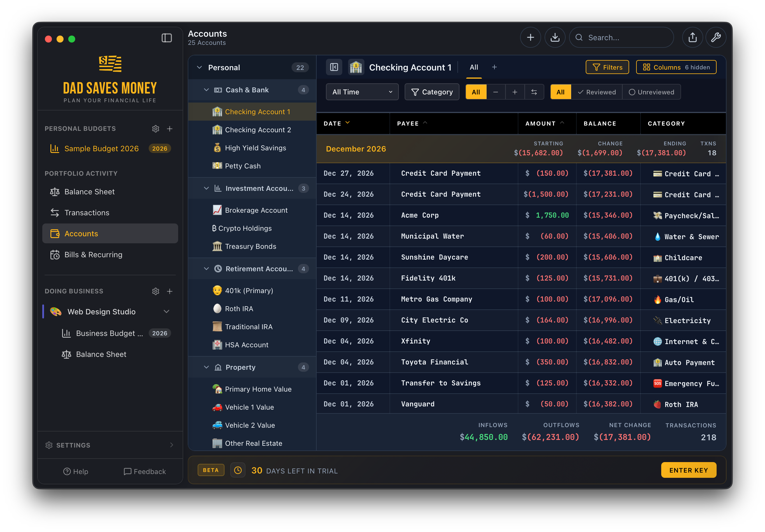
Task: Select the Unreviewed filter option
Action: tap(651, 92)
